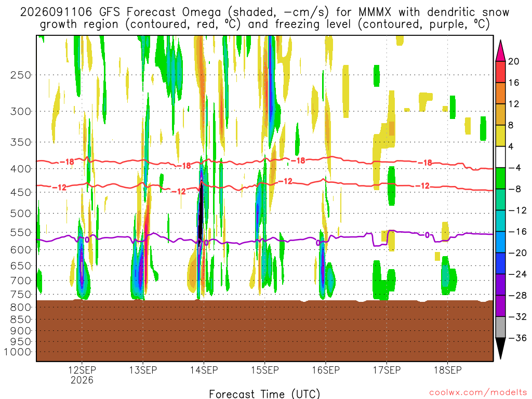Image resolution: width=532 pixels, height=399 pixels.
Task: Click the purple 0 freezing label near 17SEP
Action: click(x=428, y=235)
